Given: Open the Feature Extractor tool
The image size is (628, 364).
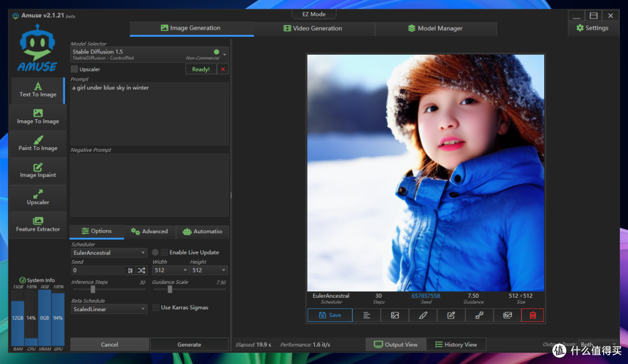Looking at the screenshot, I should pos(38,224).
